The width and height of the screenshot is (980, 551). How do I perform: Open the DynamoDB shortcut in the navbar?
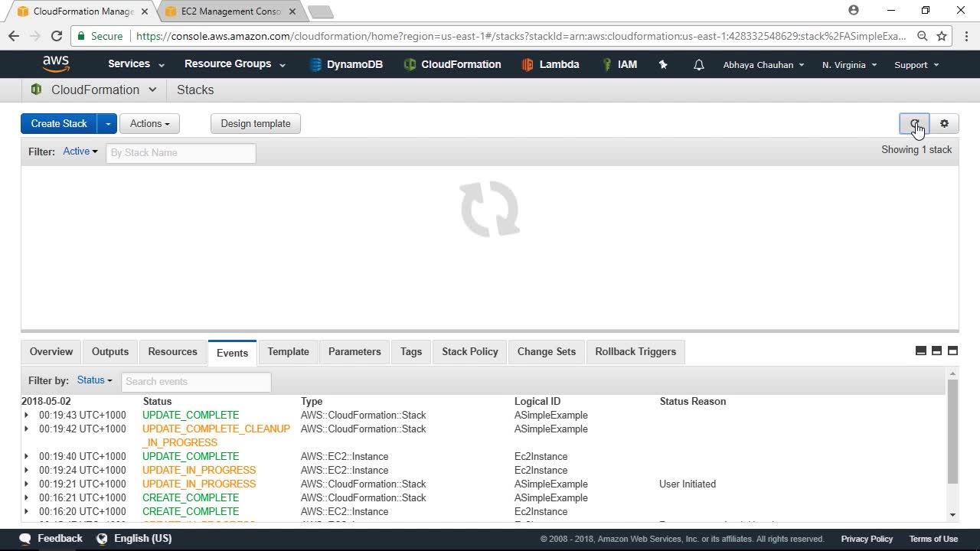(x=346, y=64)
